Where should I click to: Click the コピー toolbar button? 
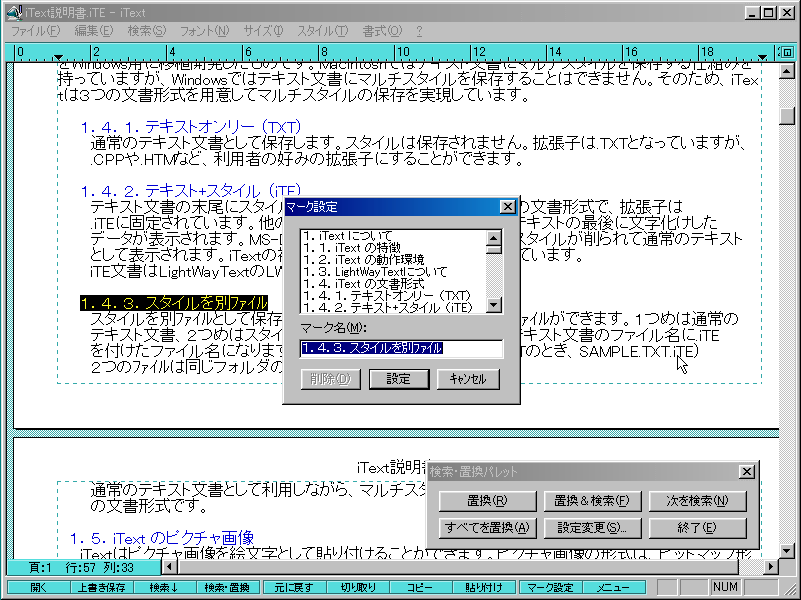click(420, 587)
